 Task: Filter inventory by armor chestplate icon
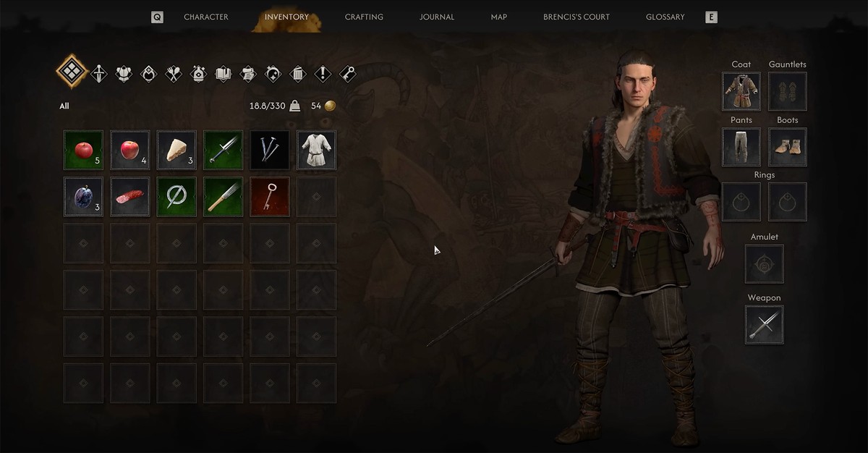pyautogui.click(x=124, y=73)
